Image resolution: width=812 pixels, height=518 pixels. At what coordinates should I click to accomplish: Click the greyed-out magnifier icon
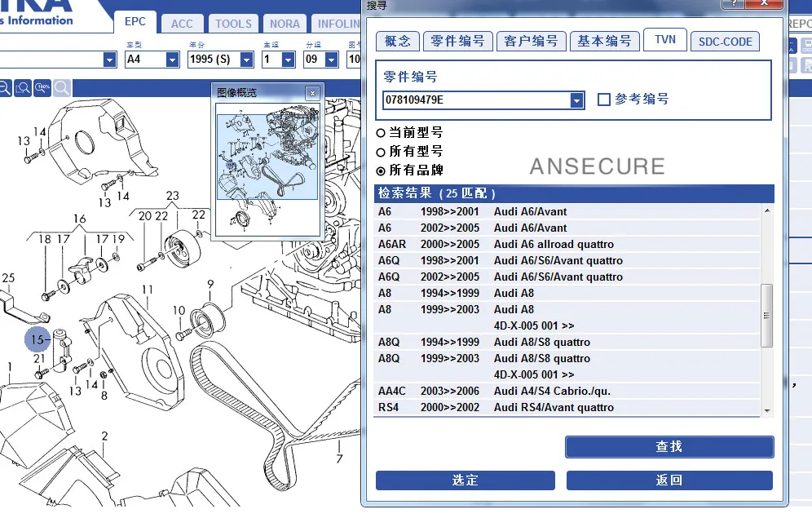coord(62,88)
